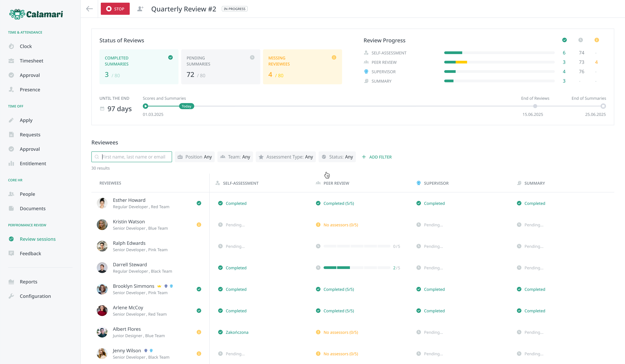The height and width of the screenshot is (364, 625).
Task: Click the add participant icon beside STOP
Action: (140, 9)
